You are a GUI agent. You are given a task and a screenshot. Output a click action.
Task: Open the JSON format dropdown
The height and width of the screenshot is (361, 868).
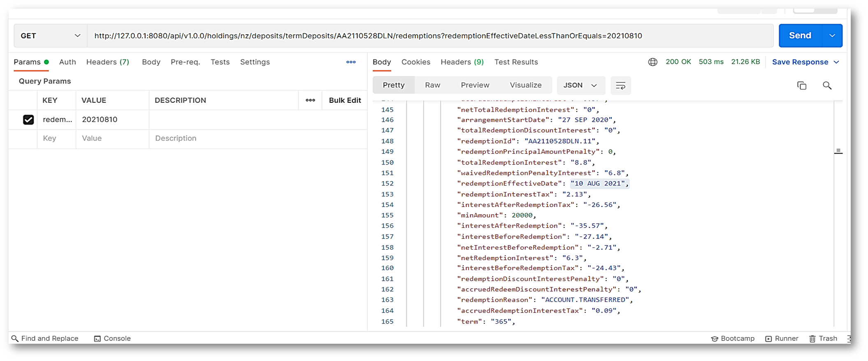580,85
